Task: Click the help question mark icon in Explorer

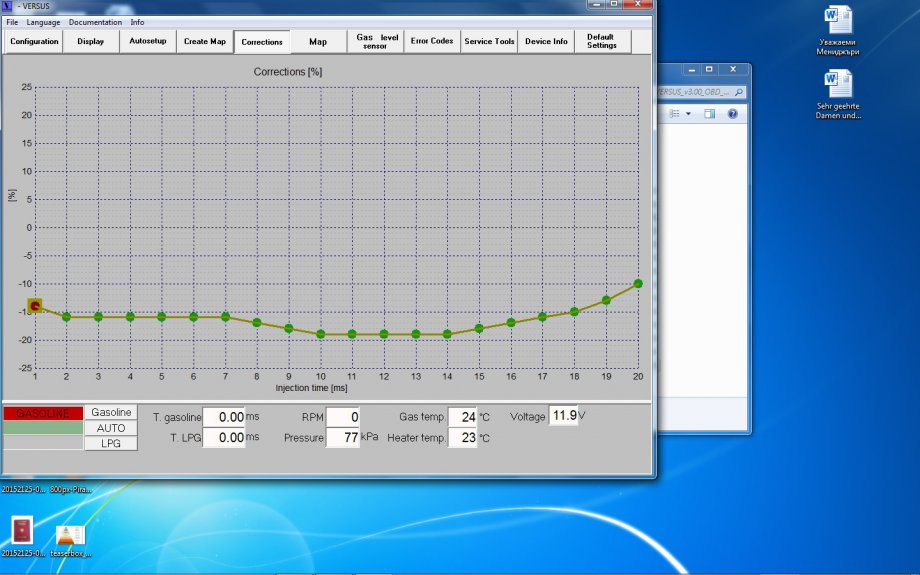Action: click(x=732, y=114)
